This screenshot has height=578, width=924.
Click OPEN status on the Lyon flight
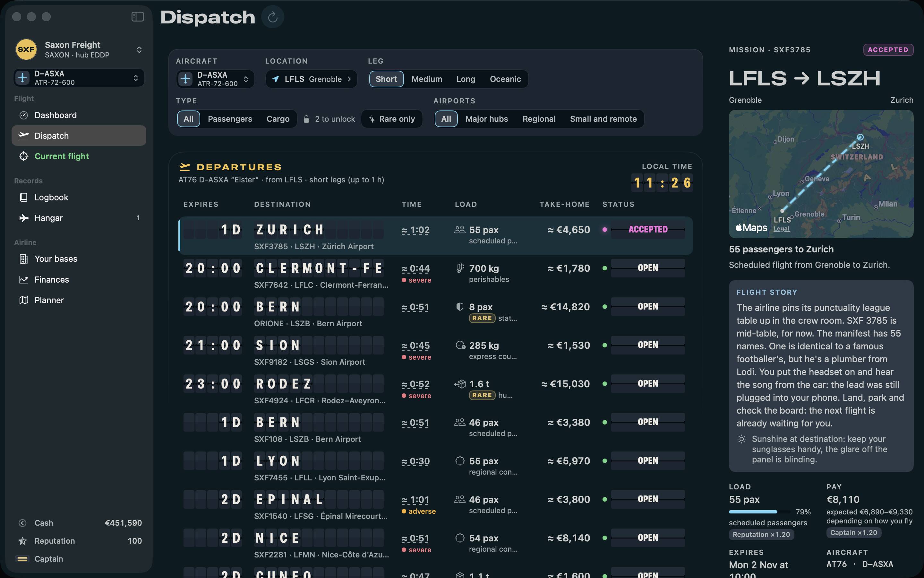[647, 461]
